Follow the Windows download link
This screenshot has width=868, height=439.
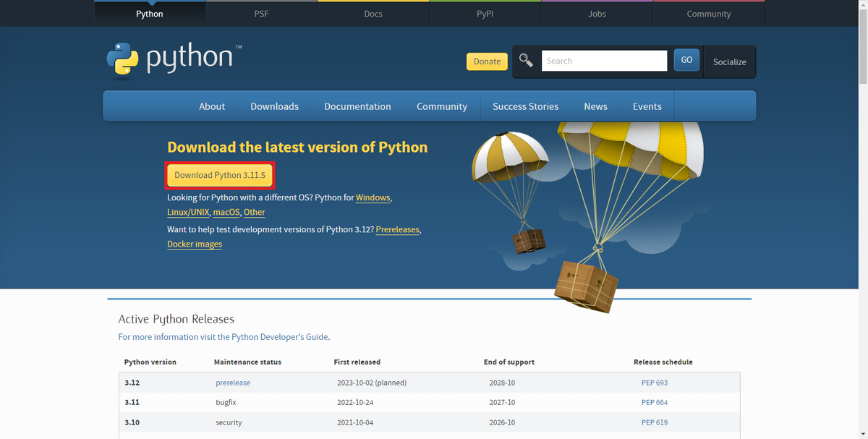pos(373,197)
